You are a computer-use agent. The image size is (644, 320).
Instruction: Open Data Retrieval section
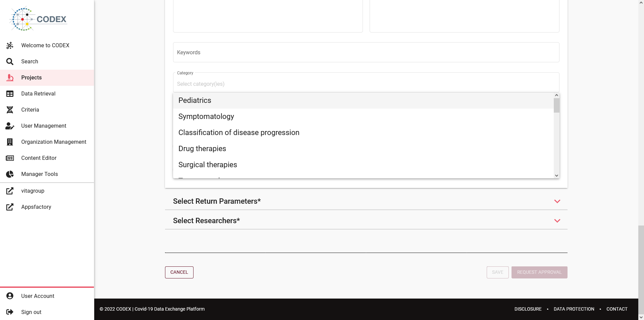tap(38, 93)
